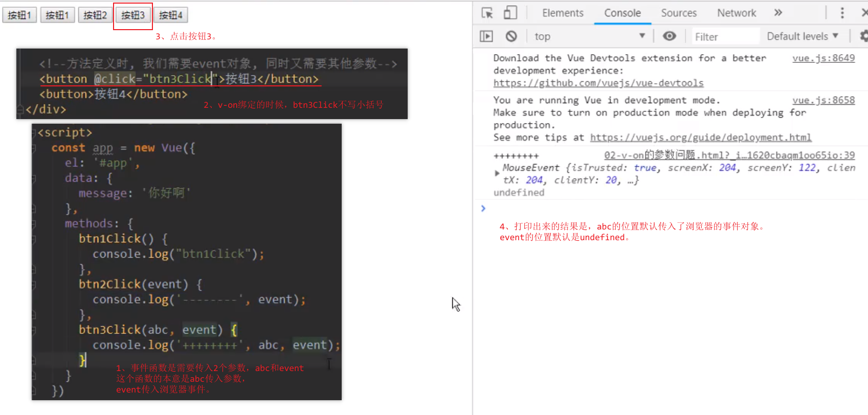The height and width of the screenshot is (415, 868).
Task: Open the Default levels dropdown
Action: [803, 36]
